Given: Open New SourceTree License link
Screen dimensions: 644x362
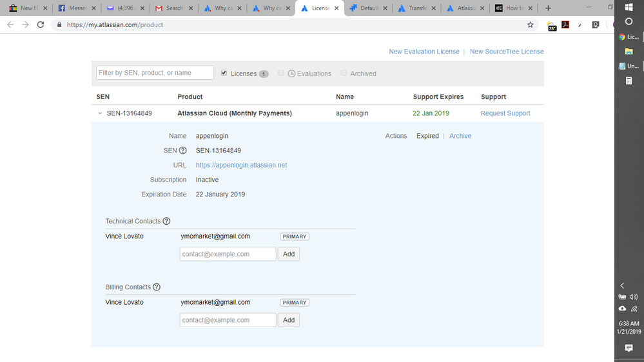Looking at the screenshot, I should coord(507,52).
